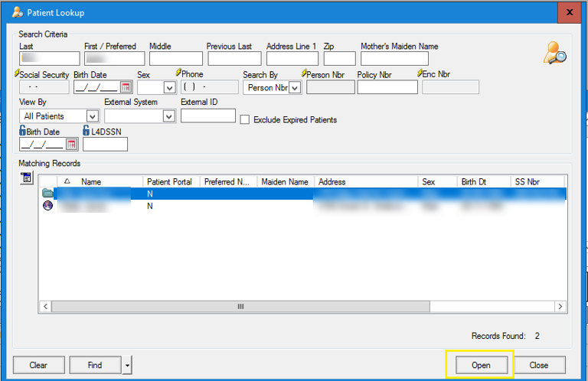Click the patient search magnifier icon

click(x=555, y=53)
